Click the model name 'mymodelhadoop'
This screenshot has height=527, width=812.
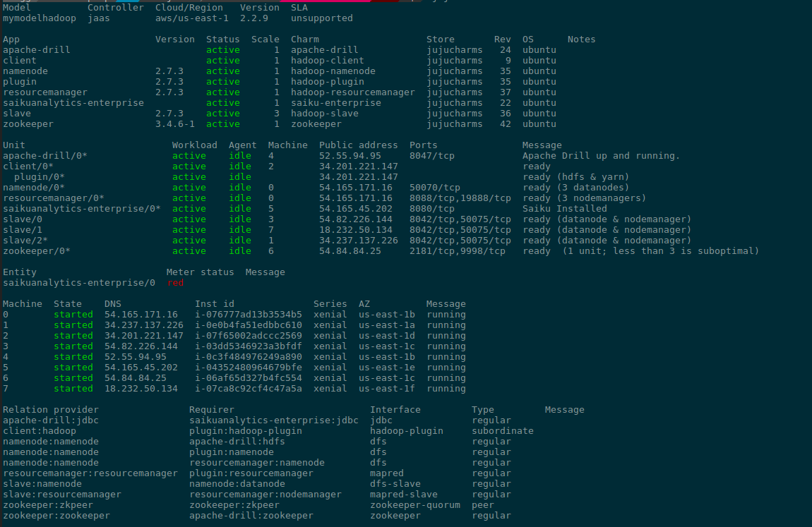pyautogui.click(x=40, y=18)
